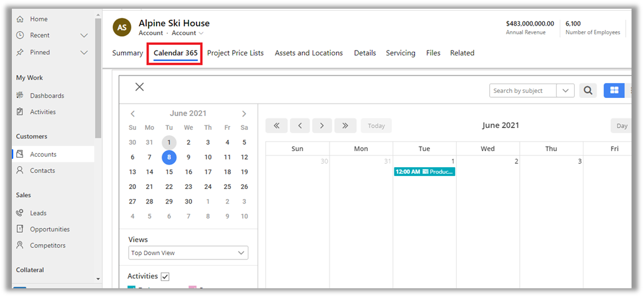This screenshot has height=297, width=644.
Task: Close the calendar panel with X
Action: coord(139,87)
